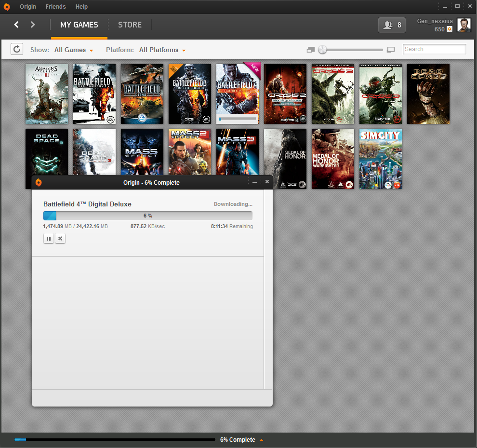Select the Mass Effect 3 game tile
477x448 pixels.
coord(238,152)
